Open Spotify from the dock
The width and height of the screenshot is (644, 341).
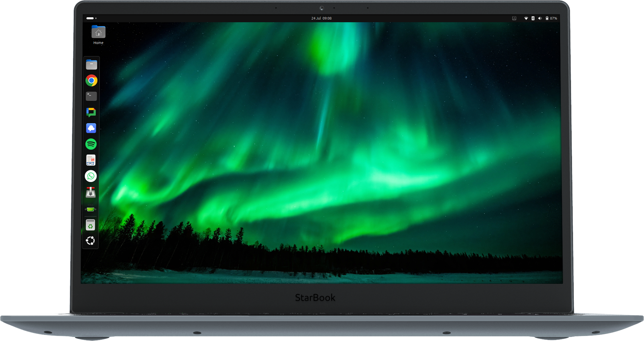pyautogui.click(x=91, y=144)
